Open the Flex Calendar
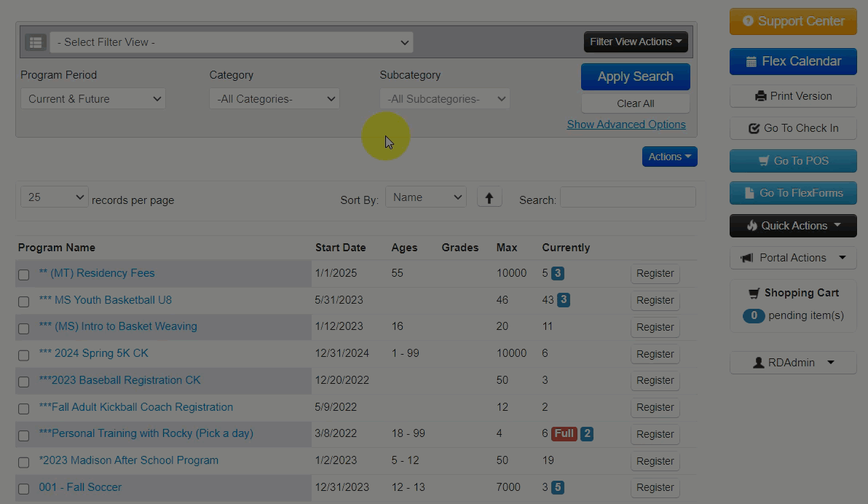 pyautogui.click(x=793, y=61)
